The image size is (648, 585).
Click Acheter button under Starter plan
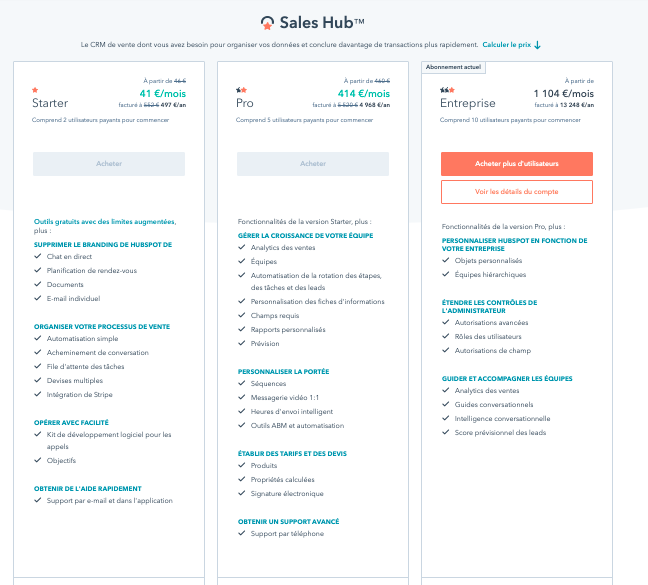coord(109,164)
